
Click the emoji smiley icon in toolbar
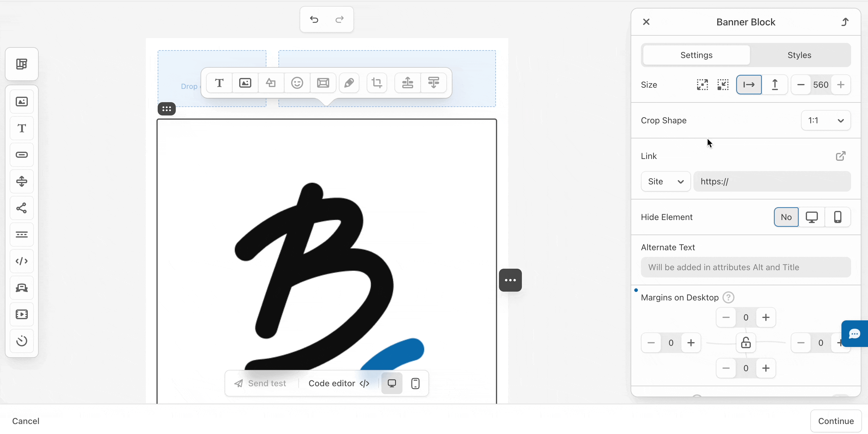pos(297,83)
